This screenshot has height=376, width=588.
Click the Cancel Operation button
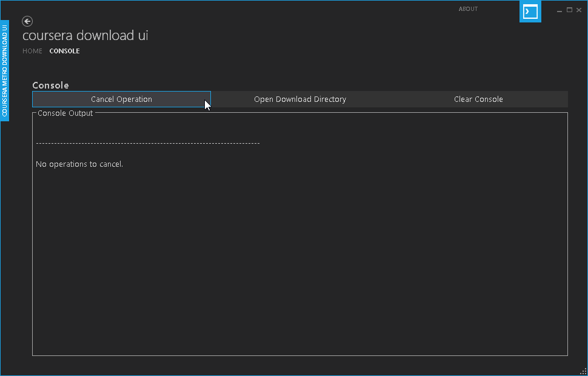(x=121, y=99)
